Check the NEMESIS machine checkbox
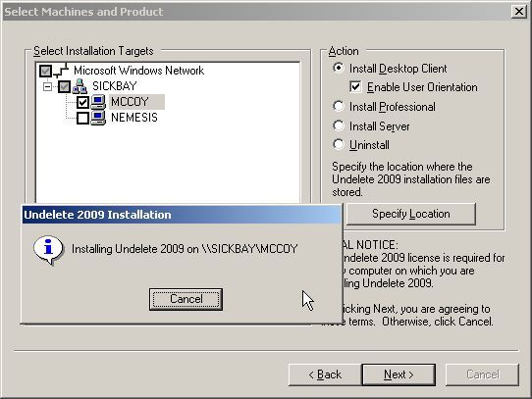Viewport: 532px width, 399px height. click(x=82, y=118)
